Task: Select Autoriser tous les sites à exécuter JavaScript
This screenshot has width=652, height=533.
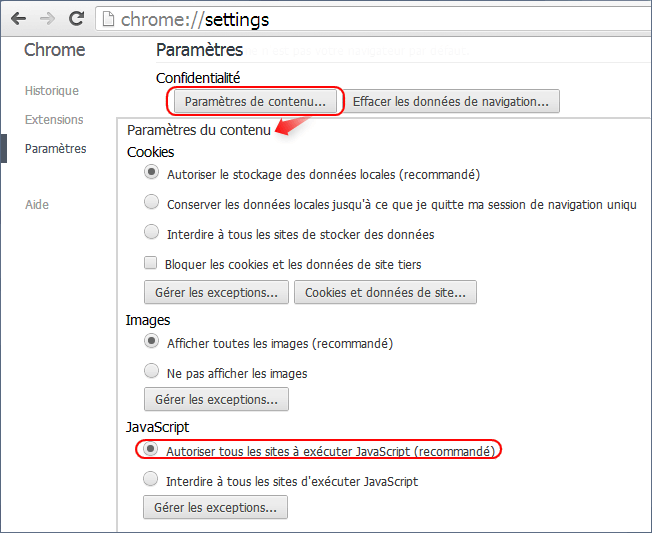Action: [x=150, y=449]
